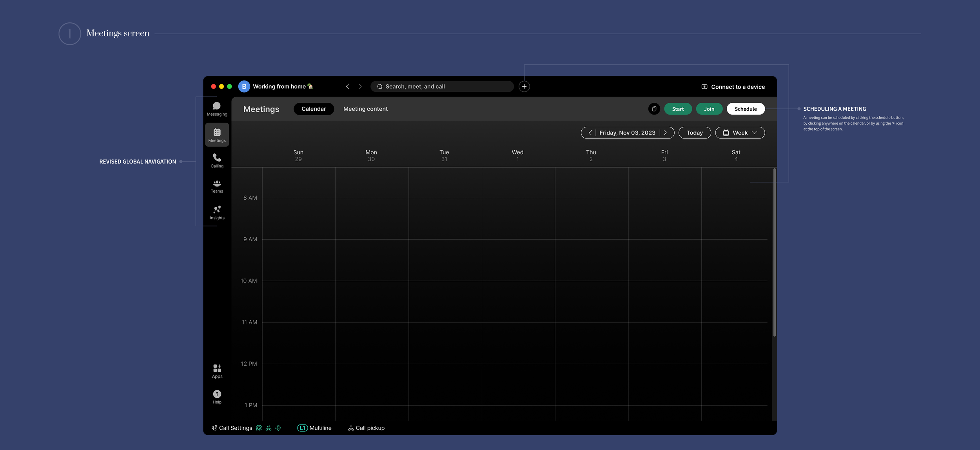Click the green Join button
Viewport: 980px width, 450px height.
click(709, 109)
